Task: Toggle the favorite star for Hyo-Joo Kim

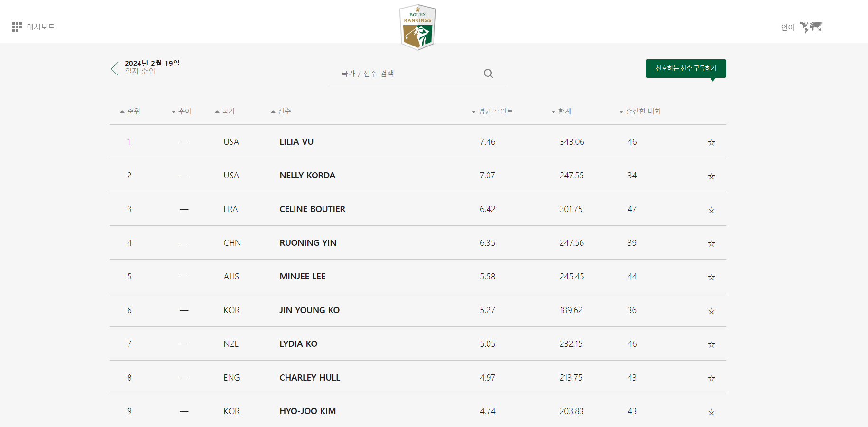Action: 711,412
